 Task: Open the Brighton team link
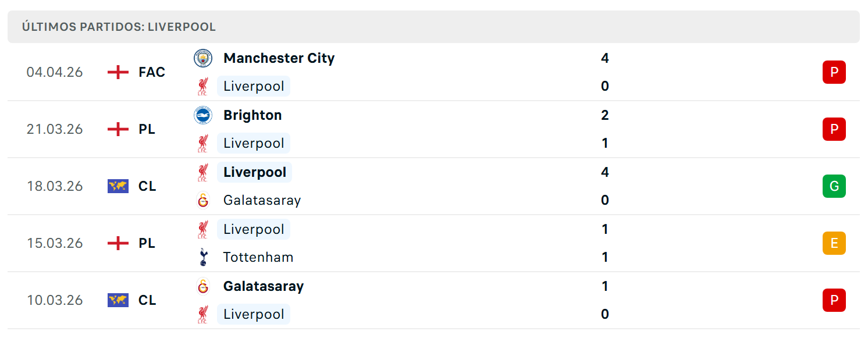point(252,115)
